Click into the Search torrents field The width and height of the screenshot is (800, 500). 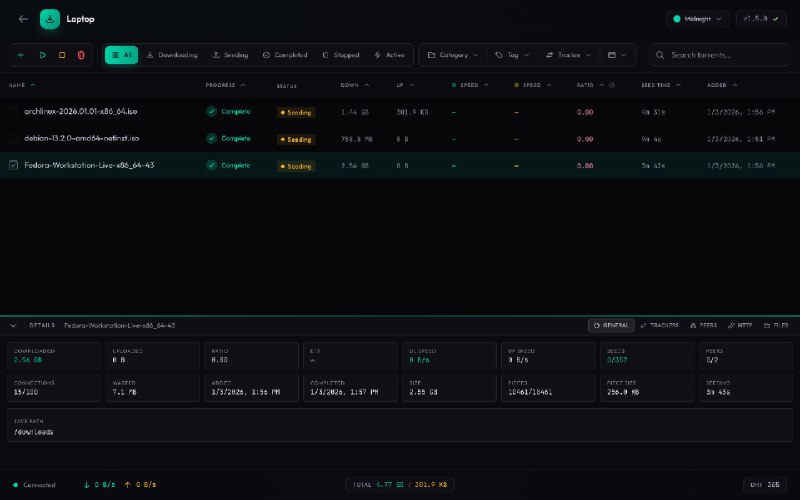tap(719, 55)
